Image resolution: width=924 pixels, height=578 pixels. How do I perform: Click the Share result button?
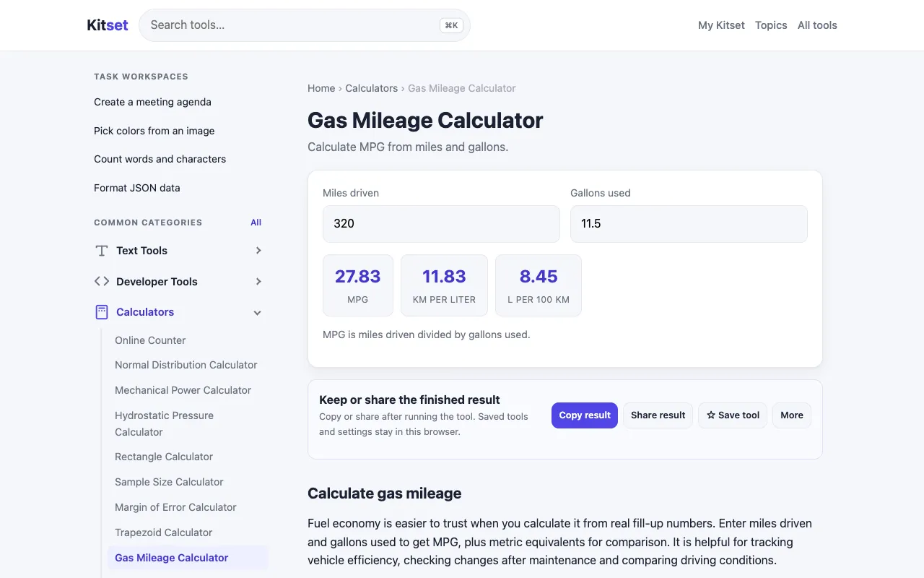[658, 415]
